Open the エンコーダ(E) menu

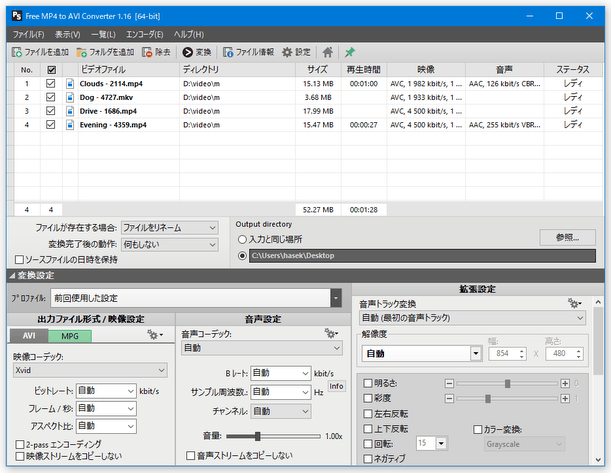click(x=145, y=34)
